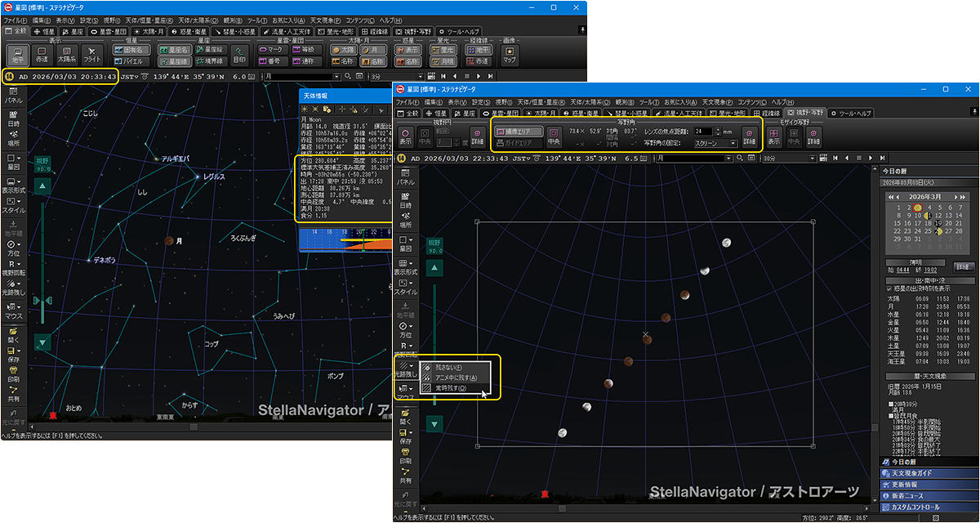
Task: Select the 赤道 (equatorial) display mode icon
Action: point(42,55)
